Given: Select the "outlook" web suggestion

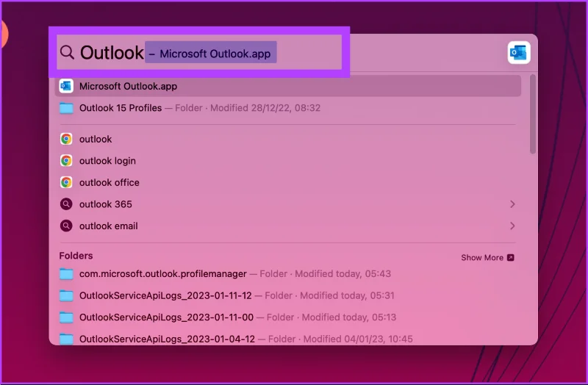Looking at the screenshot, I should tap(288, 139).
